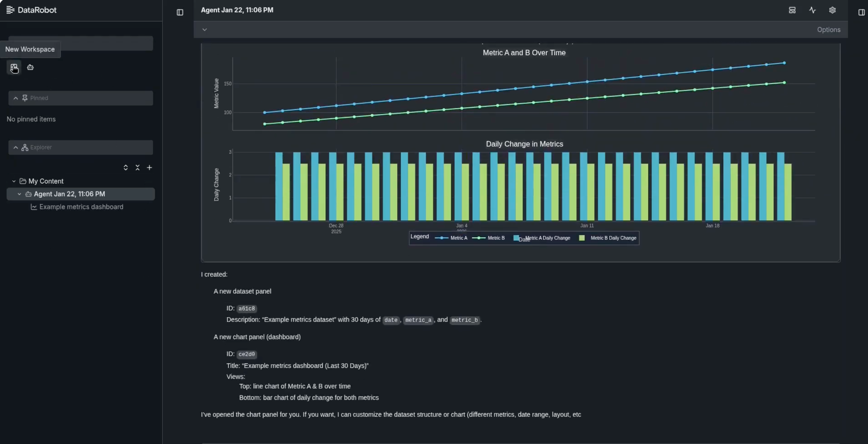Collapse the Pinned section
Image resolution: width=868 pixels, height=444 pixels.
click(15, 98)
